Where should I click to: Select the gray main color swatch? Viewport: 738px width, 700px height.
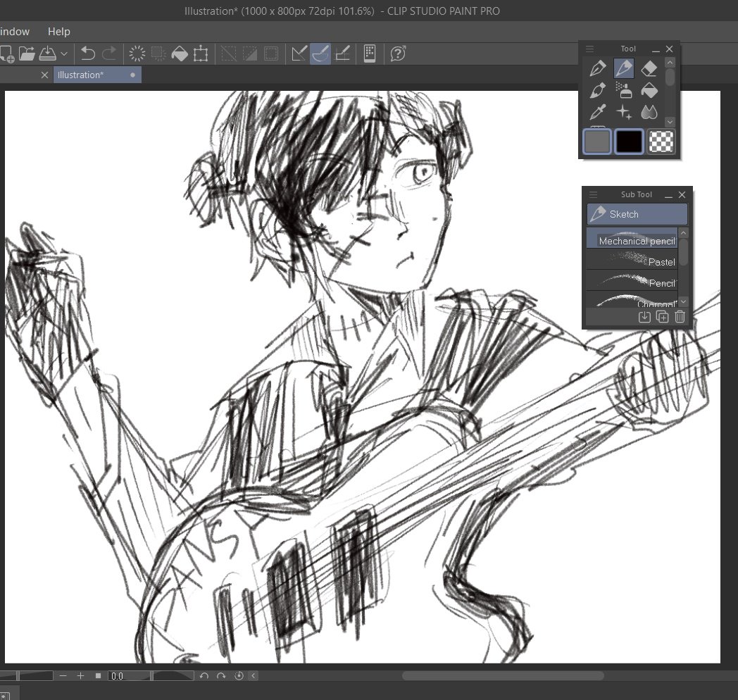coord(596,142)
